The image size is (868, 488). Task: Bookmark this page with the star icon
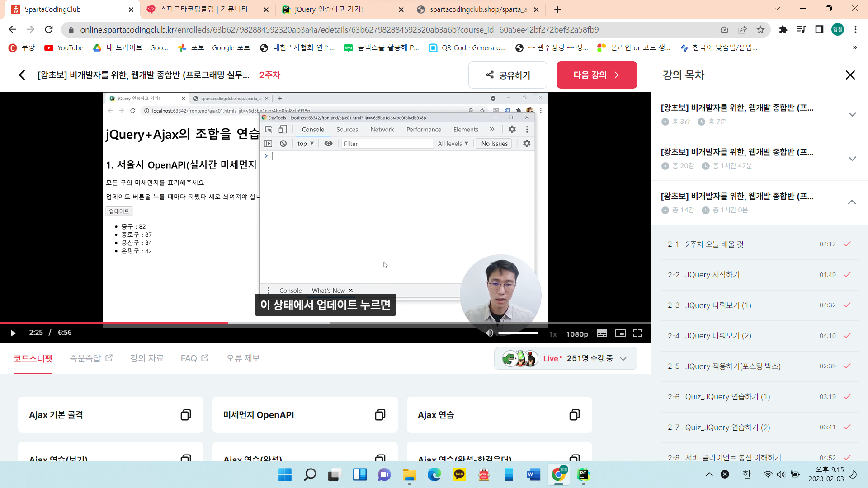pos(760,30)
